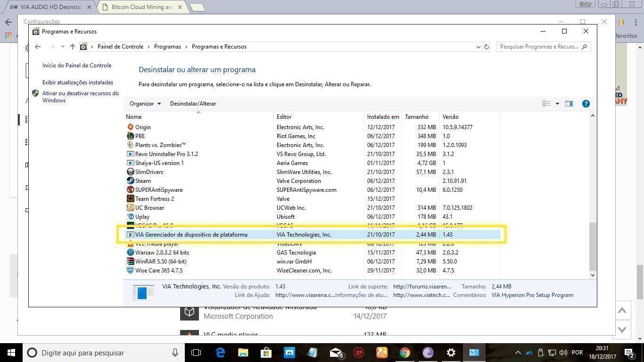Screen dimensions: 644x362
Task: Click the SlimDrivers program icon
Action: (131, 172)
